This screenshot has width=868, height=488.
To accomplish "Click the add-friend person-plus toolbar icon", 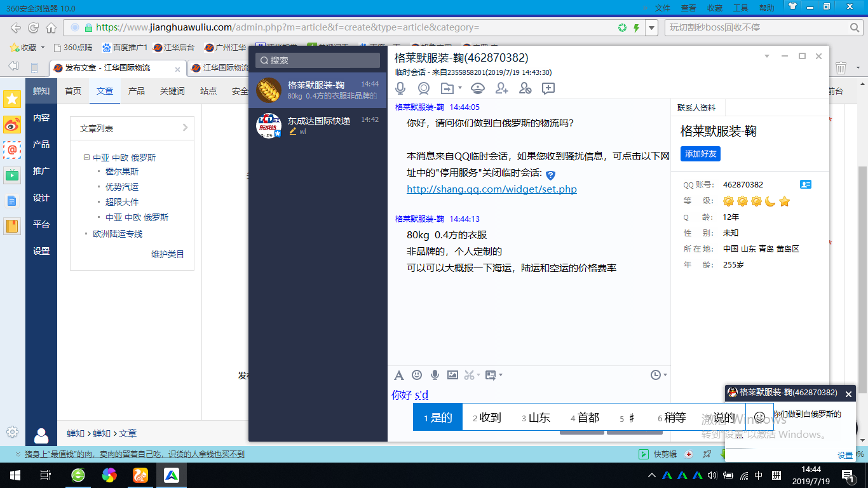I will click(x=502, y=88).
